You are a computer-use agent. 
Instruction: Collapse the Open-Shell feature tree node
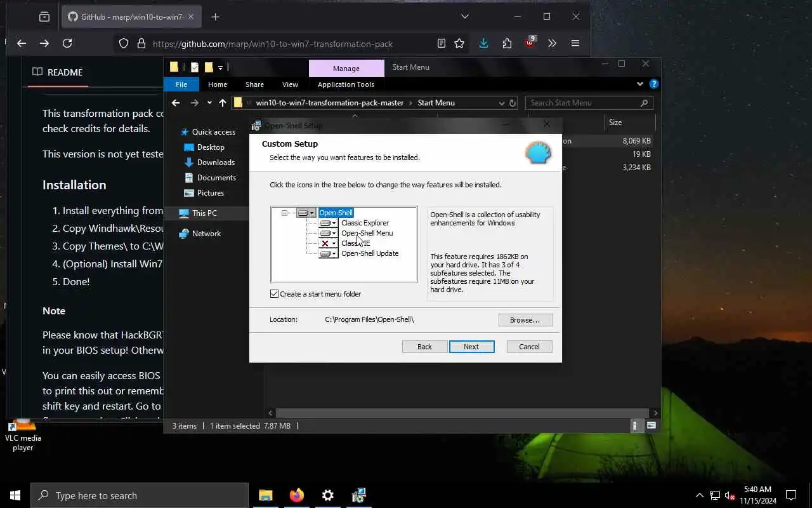[284, 213]
